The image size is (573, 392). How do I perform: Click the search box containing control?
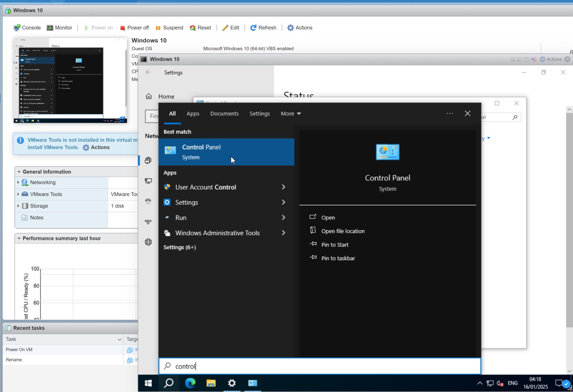[320, 366]
